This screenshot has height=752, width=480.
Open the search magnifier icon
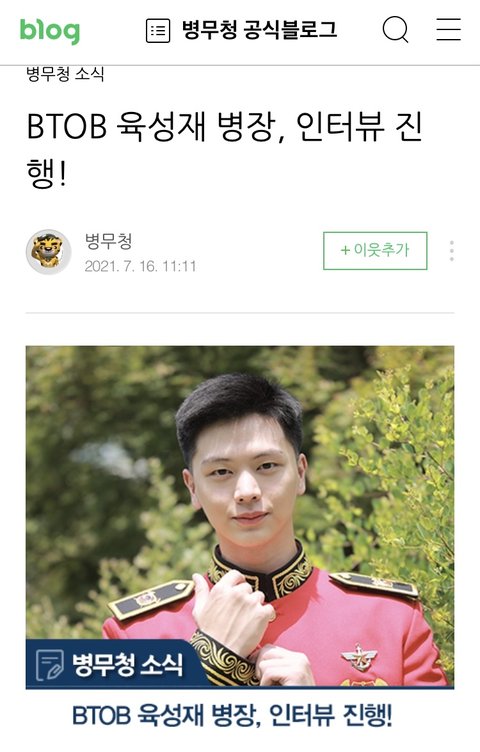(396, 30)
